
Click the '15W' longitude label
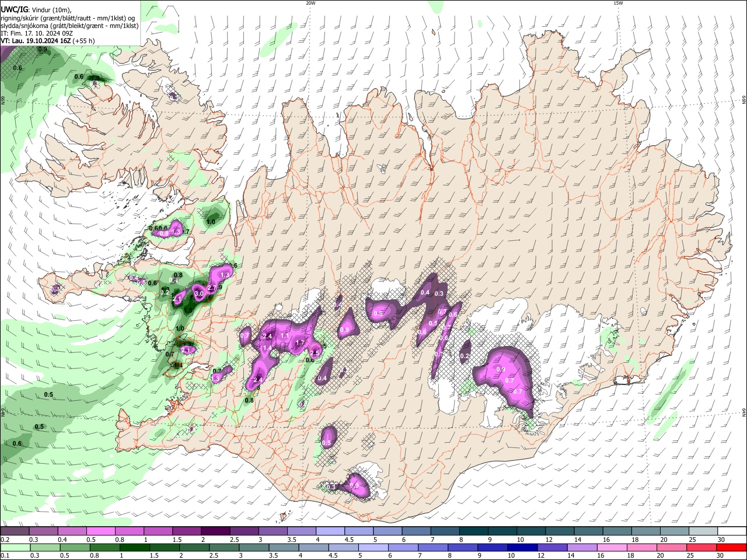pyautogui.click(x=618, y=3)
